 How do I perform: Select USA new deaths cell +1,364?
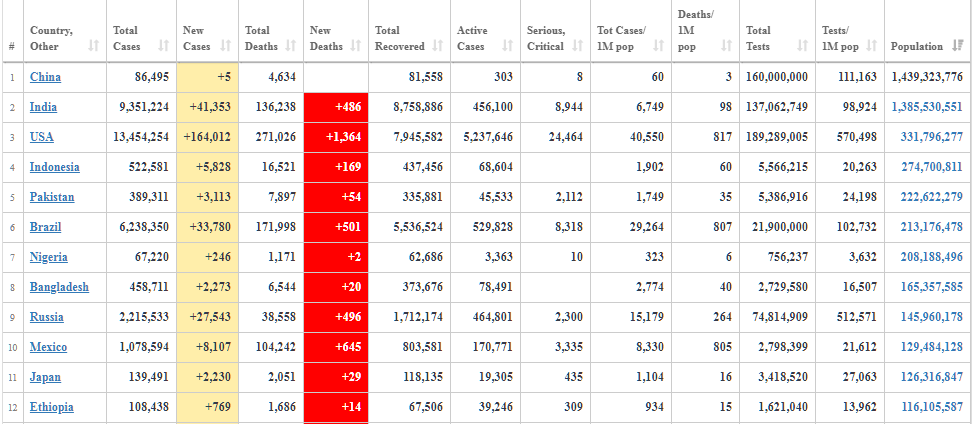[x=336, y=137]
